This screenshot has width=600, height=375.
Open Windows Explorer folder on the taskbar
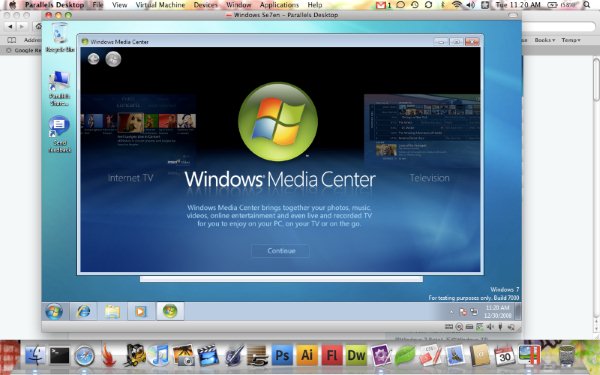point(112,311)
